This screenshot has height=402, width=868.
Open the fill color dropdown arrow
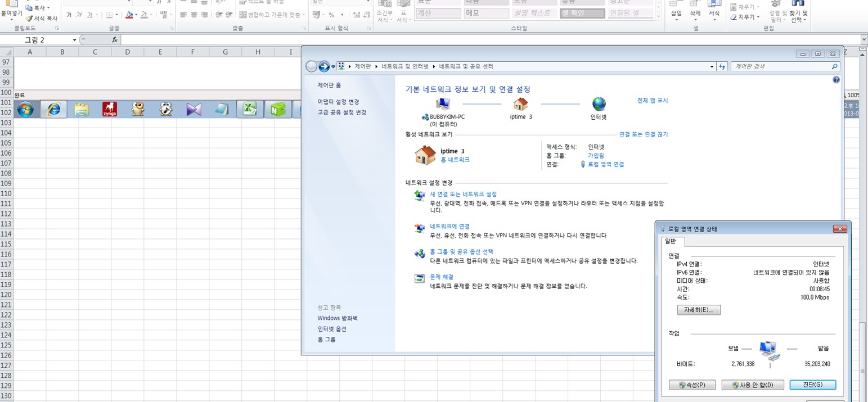click(x=136, y=15)
